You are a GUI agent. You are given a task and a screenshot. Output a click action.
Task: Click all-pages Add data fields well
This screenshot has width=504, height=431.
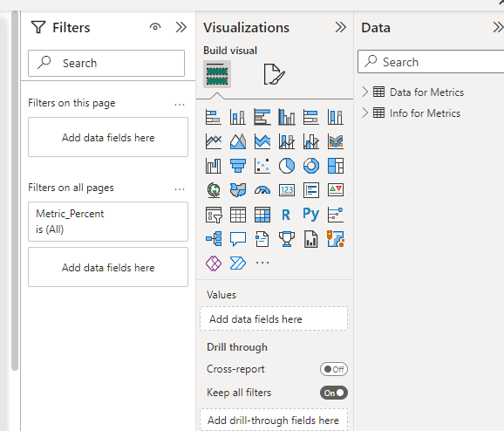[x=108, y=267]
